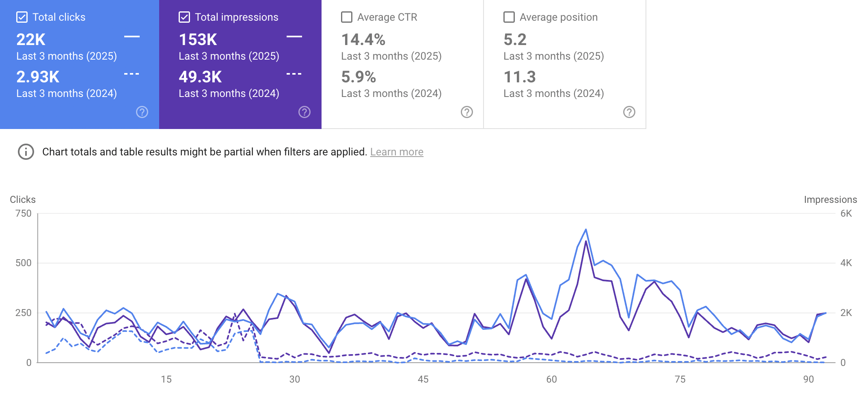
Task: Click the info icon beside chart totals notice
Action: point(26,152)
